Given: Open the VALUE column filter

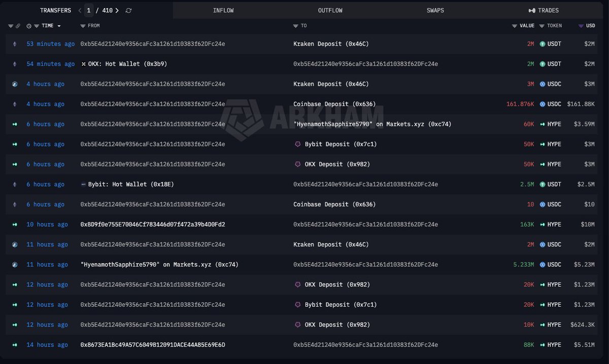Looking at the screenshot, I should (515, 26).
